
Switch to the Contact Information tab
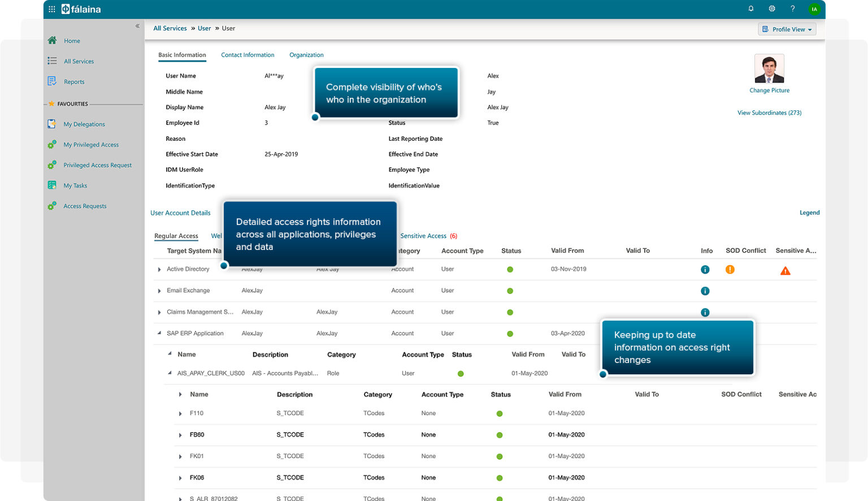click(248, 55)
